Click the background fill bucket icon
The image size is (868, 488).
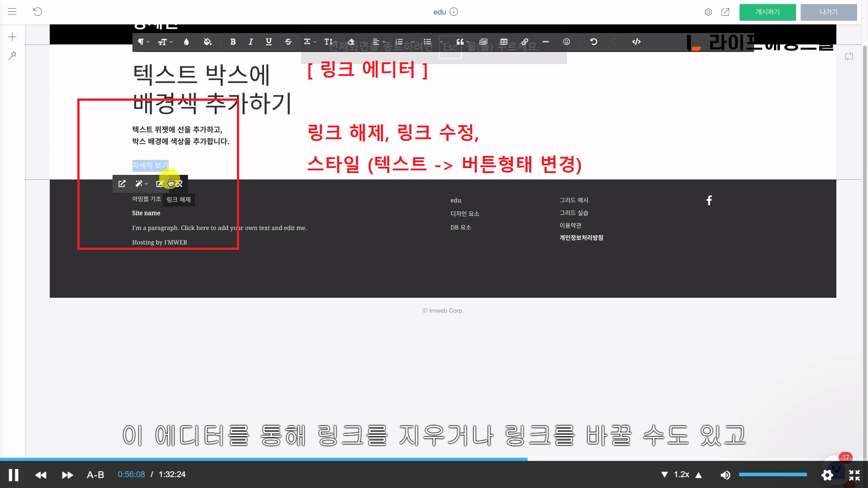pyautogui.click(x=208, y=42)
